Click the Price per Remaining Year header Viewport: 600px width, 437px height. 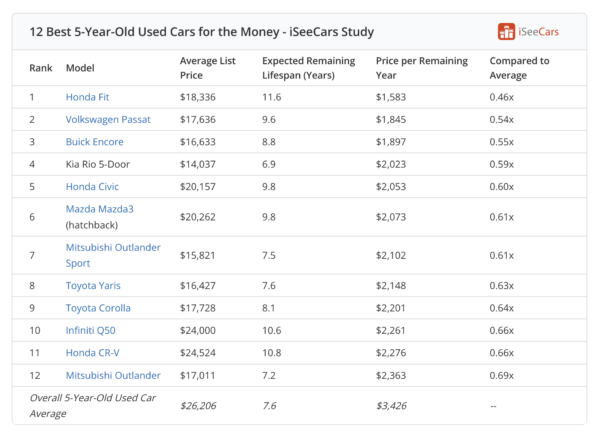pyautogui.click(x=420, y=67)
